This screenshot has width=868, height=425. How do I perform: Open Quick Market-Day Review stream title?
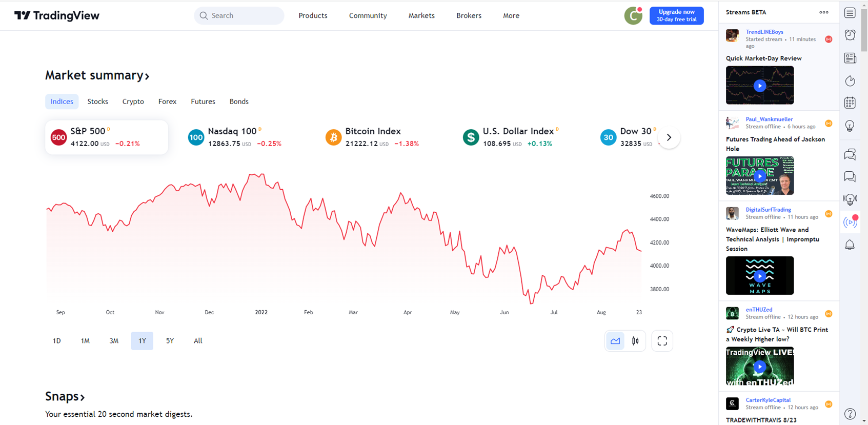click(763, 58)
